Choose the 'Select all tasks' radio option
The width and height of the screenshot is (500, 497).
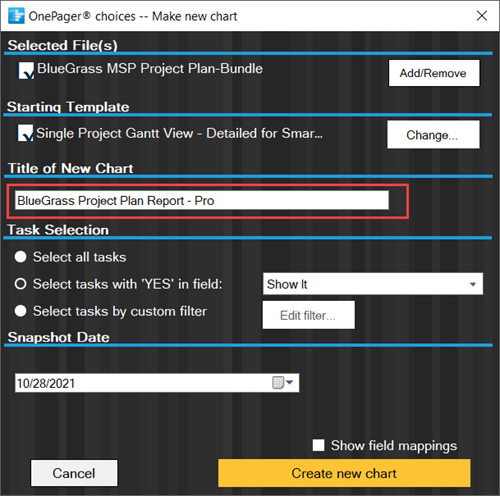(x=21, y=257)
